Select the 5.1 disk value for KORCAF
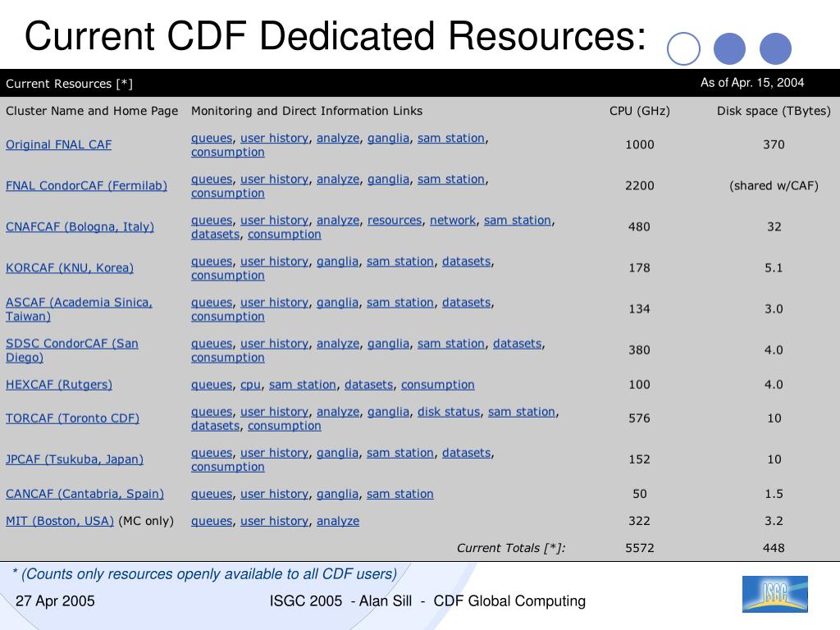The height and width of the screenshot is (630, 840). click(x=774, y=268)
